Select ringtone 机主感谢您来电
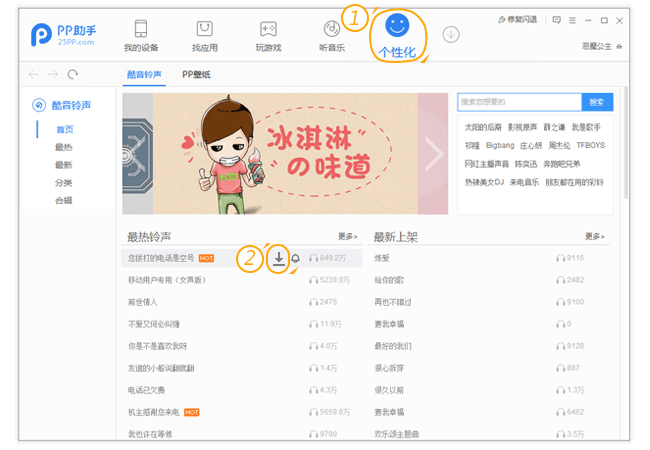This screenshot has height=450, width=650. pos(153,412)
